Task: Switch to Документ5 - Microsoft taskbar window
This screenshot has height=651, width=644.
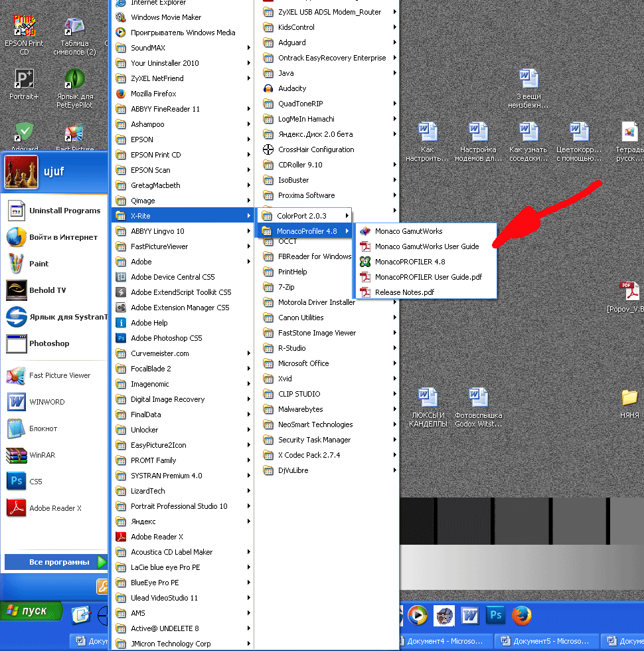Action: 547,642
